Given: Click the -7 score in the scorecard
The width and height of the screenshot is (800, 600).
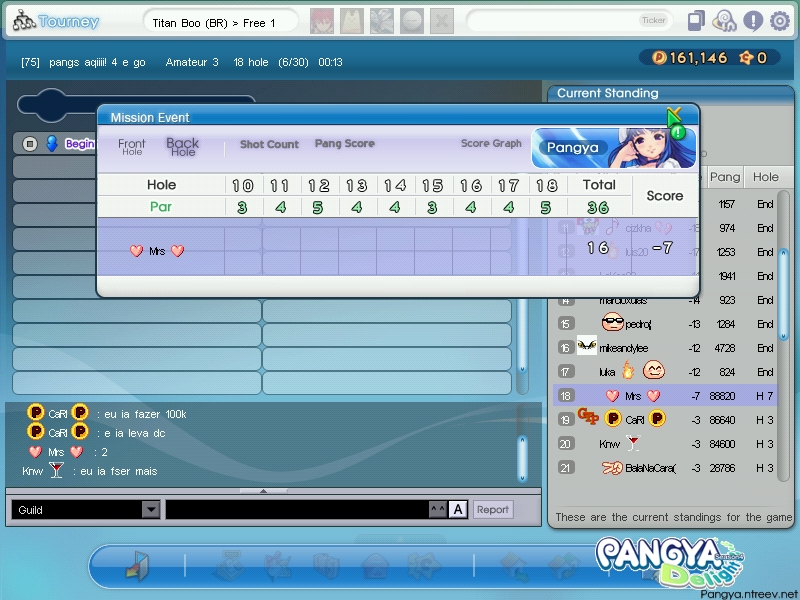Looking at the screenshot, I should [x=663, y=248].
